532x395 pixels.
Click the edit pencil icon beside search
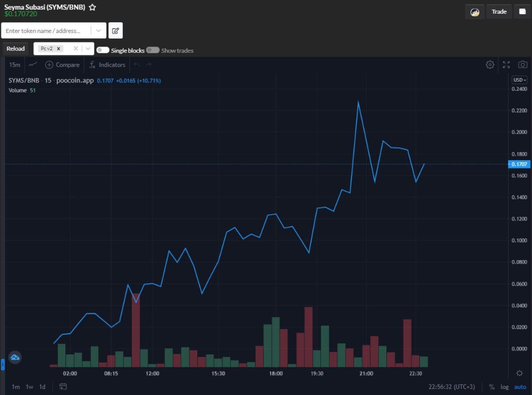115,31
